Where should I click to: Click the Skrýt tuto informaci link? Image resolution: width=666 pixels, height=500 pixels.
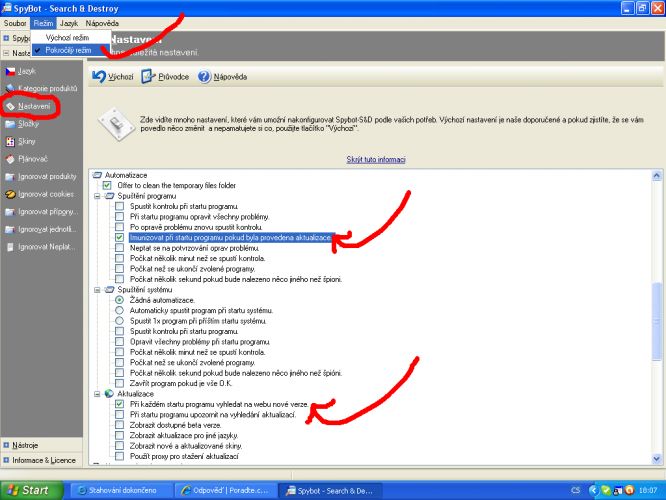(376, 159)
